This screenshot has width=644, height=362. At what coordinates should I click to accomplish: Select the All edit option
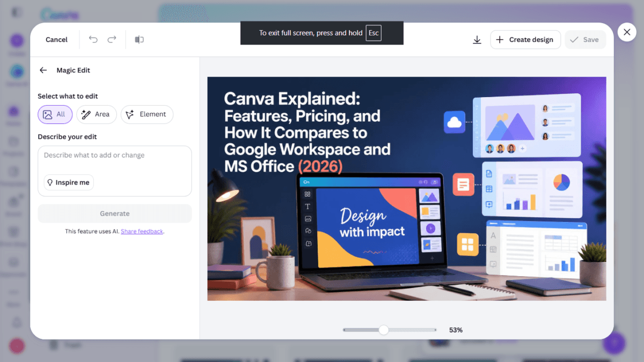(55, 114)
